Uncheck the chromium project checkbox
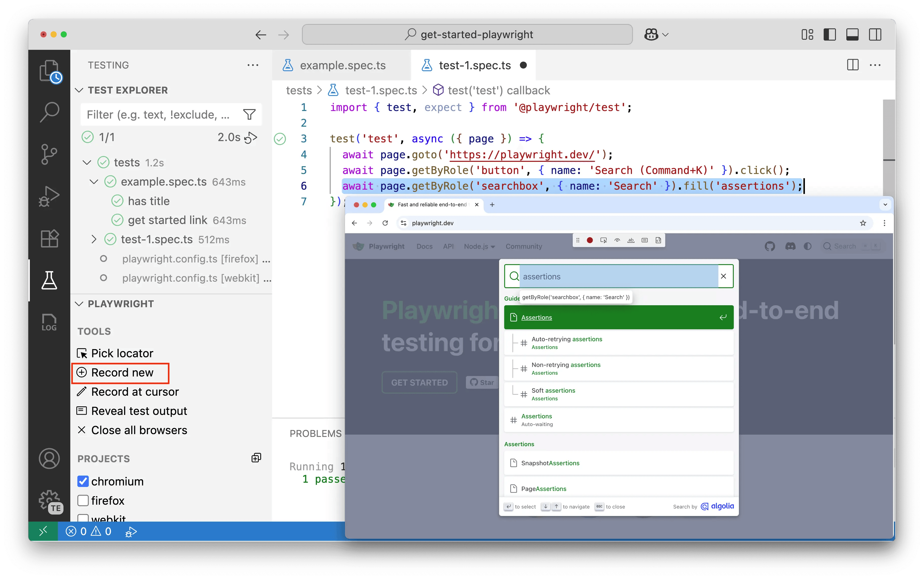The image size is (924, 579). coord(83,481)
